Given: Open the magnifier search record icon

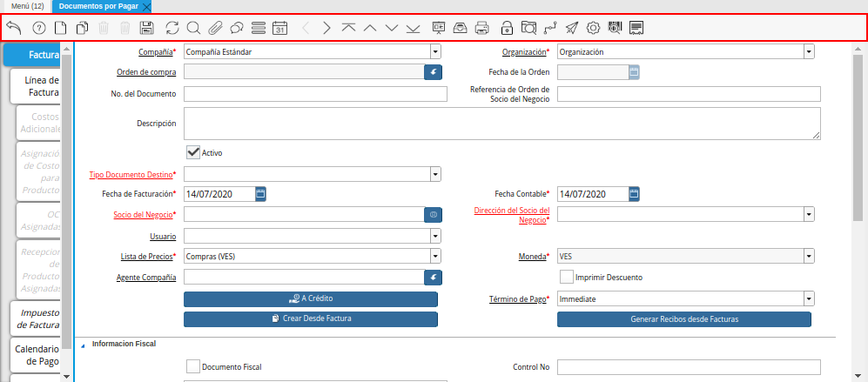Looking at the screenshot, I should click(193, 28).
